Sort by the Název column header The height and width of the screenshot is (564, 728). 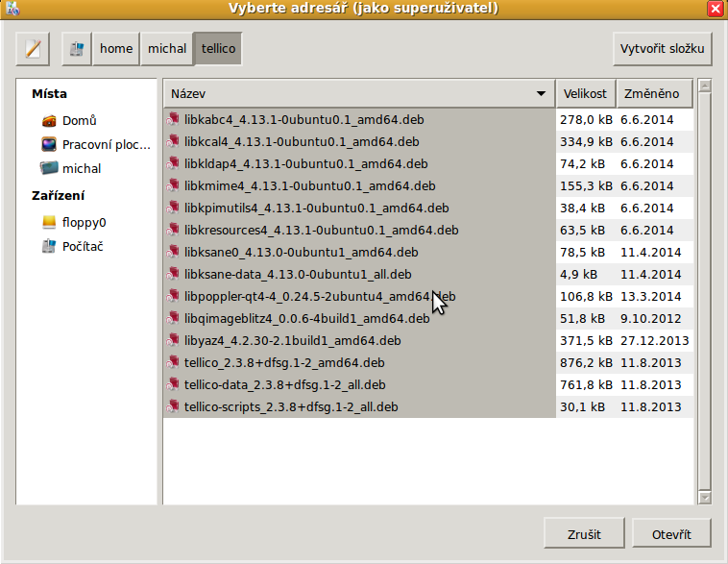point(359,94)
